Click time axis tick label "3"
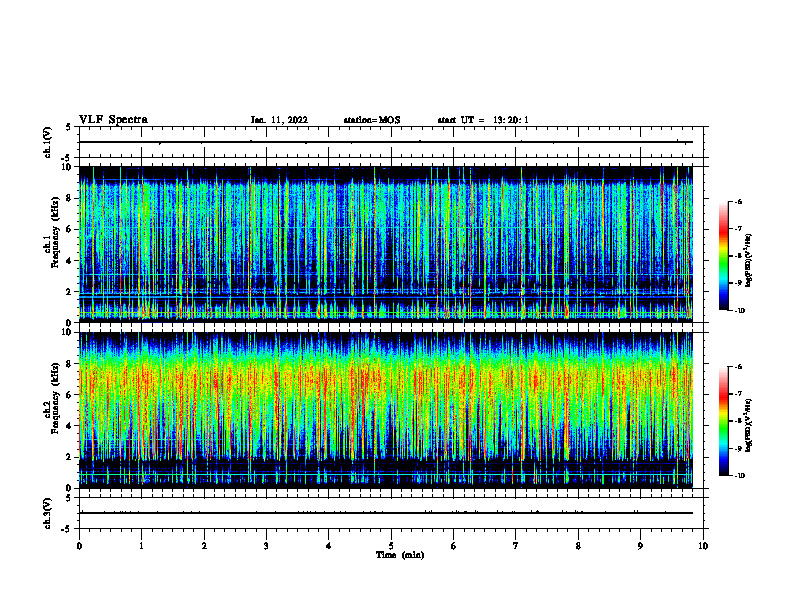Image resolution: width=792 pixels, height=612 pixels. 266,546
